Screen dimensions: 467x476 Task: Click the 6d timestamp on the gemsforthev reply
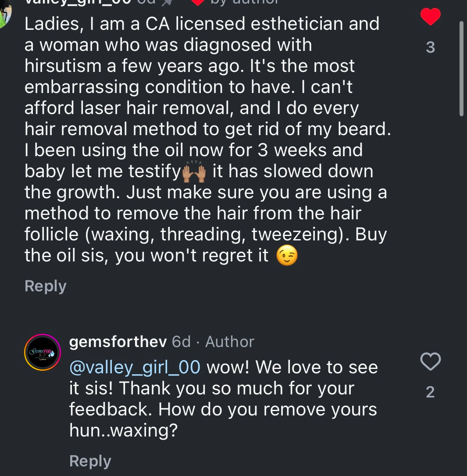pos(181,342)
